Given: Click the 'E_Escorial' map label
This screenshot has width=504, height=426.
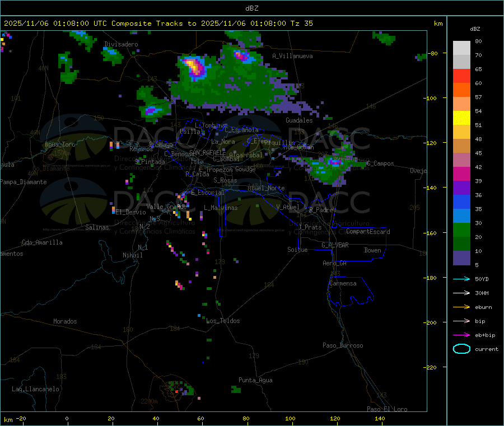Looking at the screenshot, I should click(x=208, y=193).
